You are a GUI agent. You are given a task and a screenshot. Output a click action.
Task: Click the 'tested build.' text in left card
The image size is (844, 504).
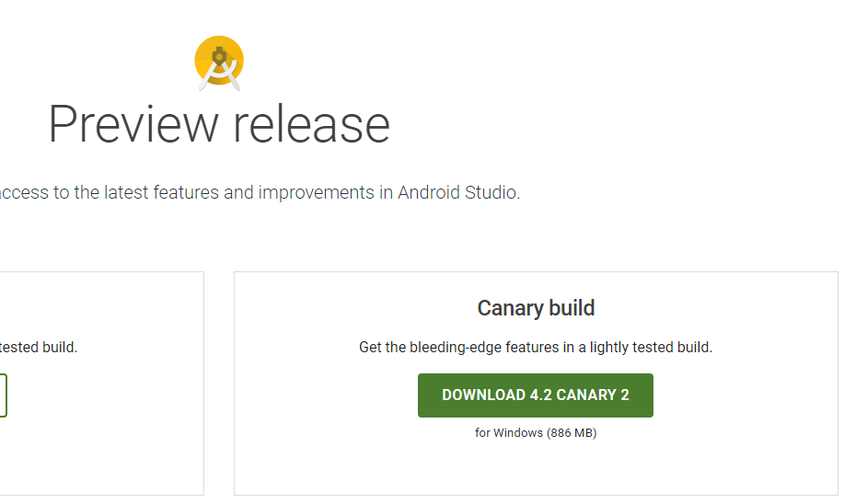coord(39,348)
